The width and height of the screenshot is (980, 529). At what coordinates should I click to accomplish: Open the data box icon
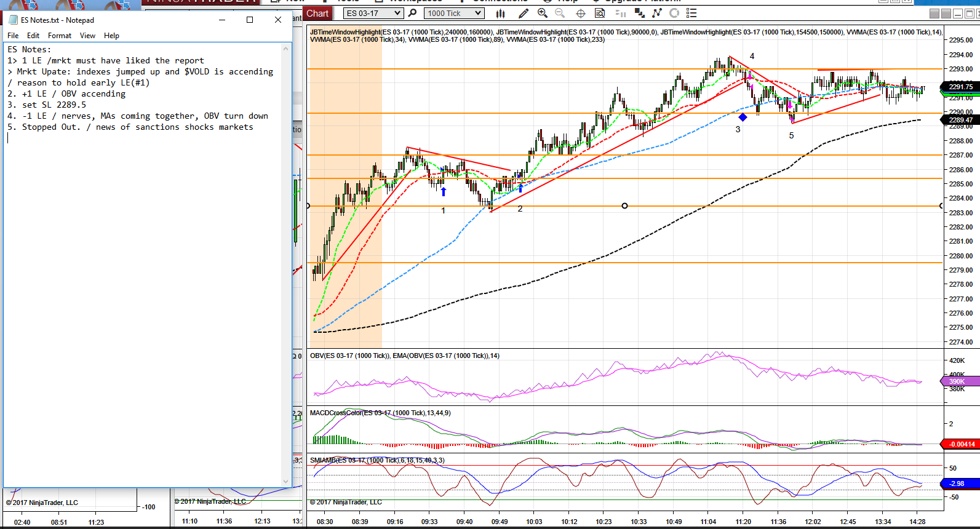(600, 13)
